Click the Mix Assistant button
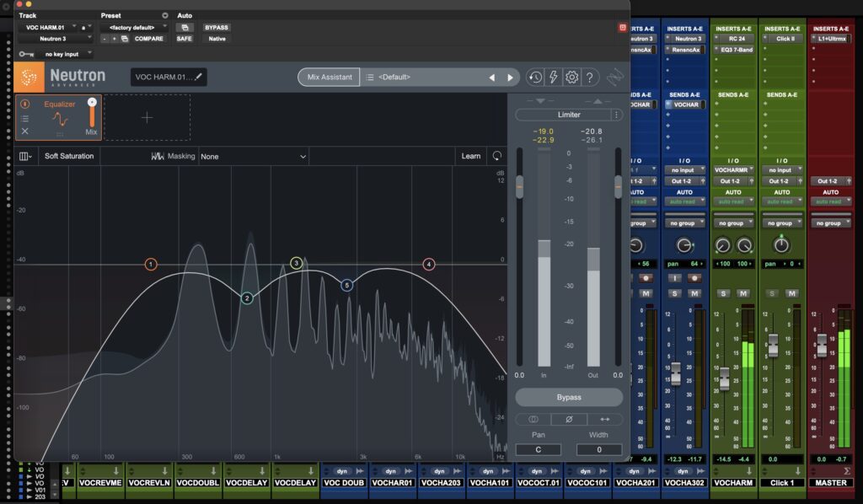863x504 pixels. pos(330,77)
